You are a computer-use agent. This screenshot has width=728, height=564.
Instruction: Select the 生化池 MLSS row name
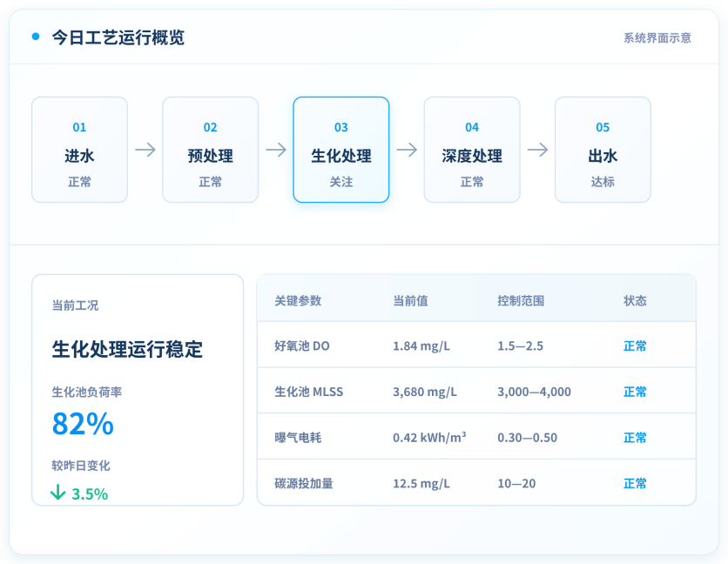pos(309,392)
